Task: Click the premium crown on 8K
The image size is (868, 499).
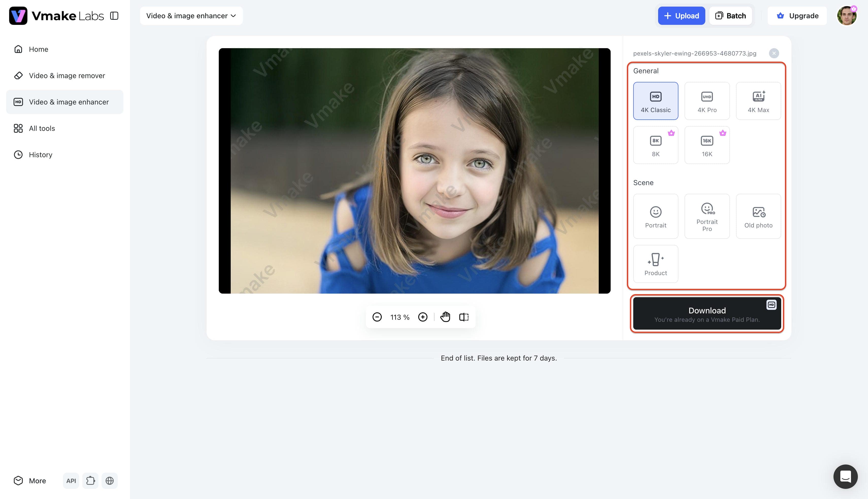Action: [671, 133]
